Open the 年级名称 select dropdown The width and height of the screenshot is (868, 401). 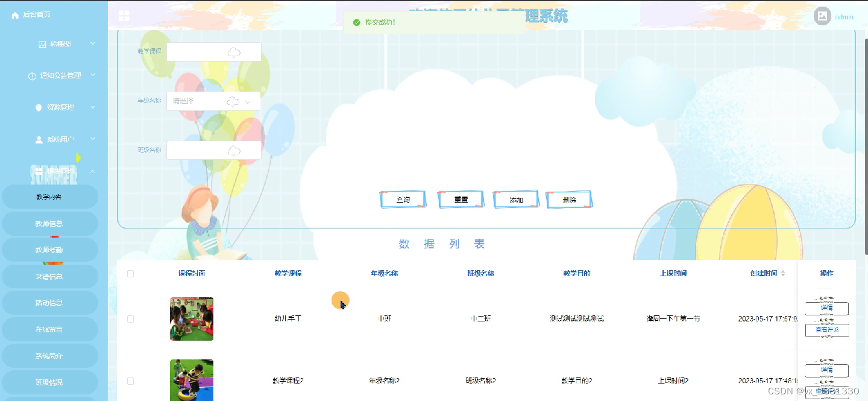[213, 101]
